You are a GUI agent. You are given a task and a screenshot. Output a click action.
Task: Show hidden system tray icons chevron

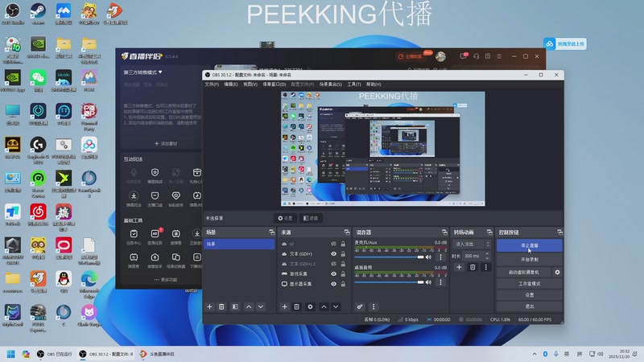[535, 354]
